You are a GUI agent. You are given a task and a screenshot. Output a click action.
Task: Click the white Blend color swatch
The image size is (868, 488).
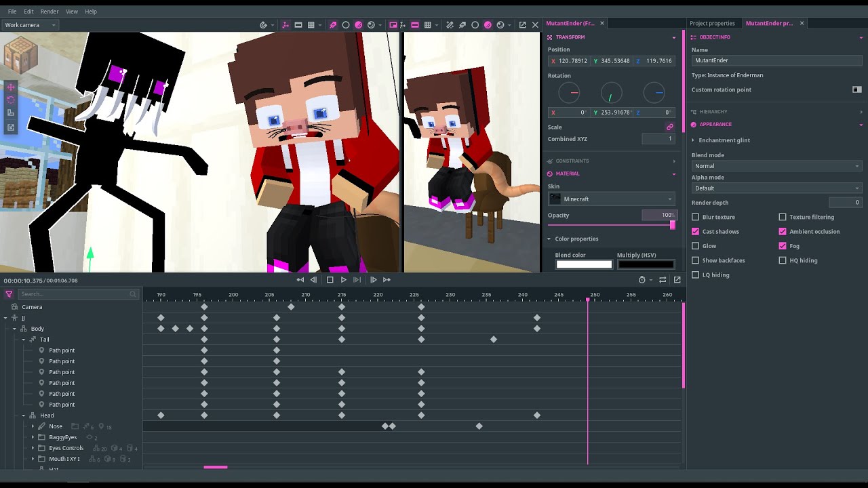(x=584, y=264)
